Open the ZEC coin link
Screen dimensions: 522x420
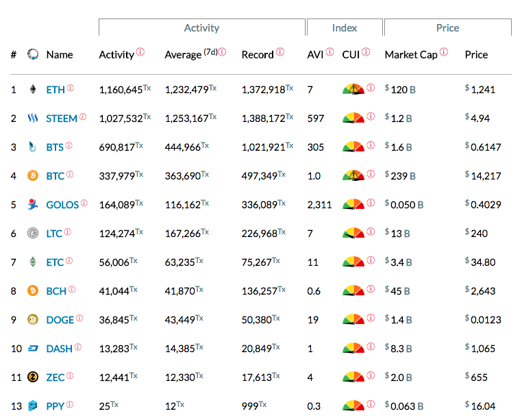coord(55,378)
